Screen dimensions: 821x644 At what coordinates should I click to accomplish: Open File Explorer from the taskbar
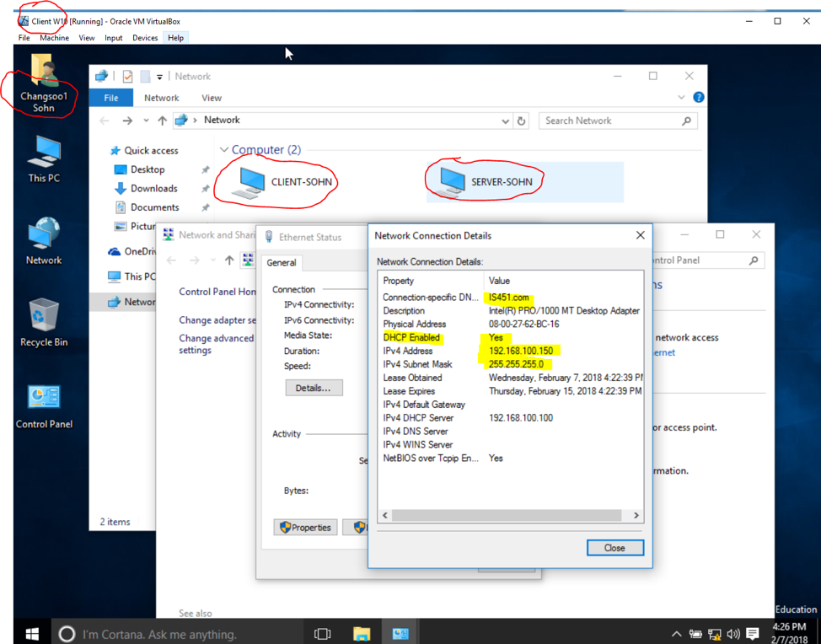click(362, 634)
